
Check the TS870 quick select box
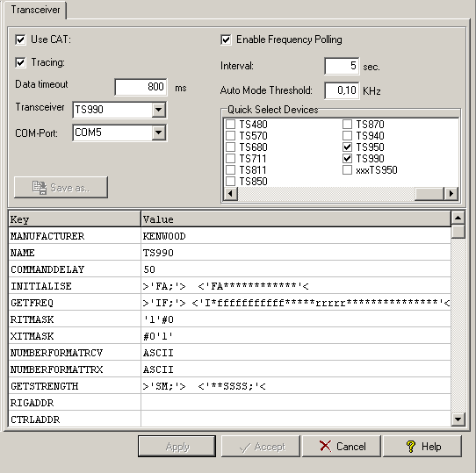[x=347, y=124]
